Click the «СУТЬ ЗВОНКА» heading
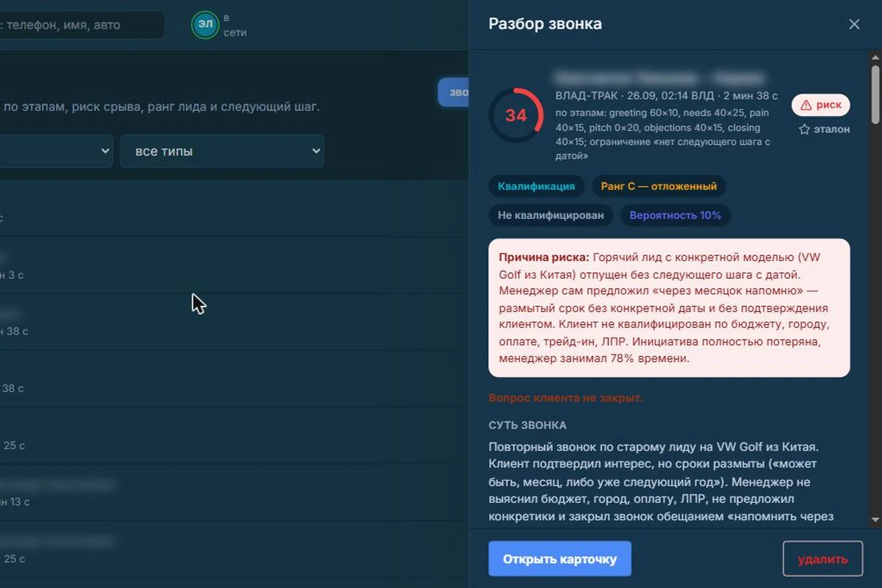Screen dimensions: 882x588 pos(528,425)
